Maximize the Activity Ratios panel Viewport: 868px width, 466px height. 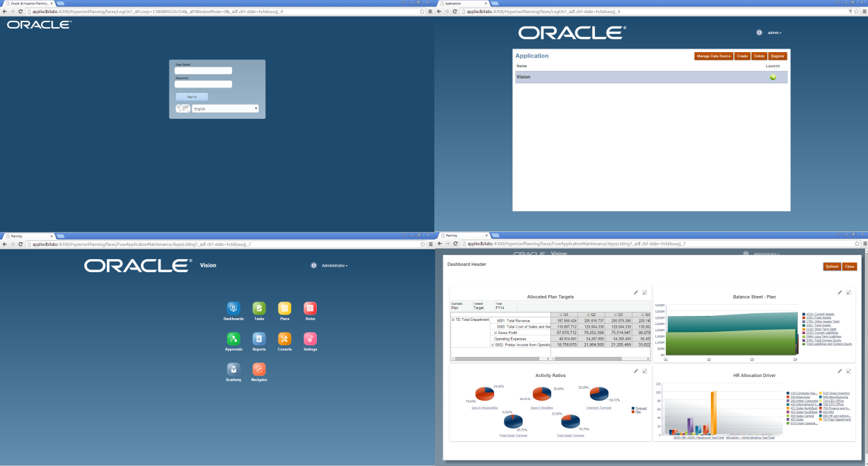644,372
